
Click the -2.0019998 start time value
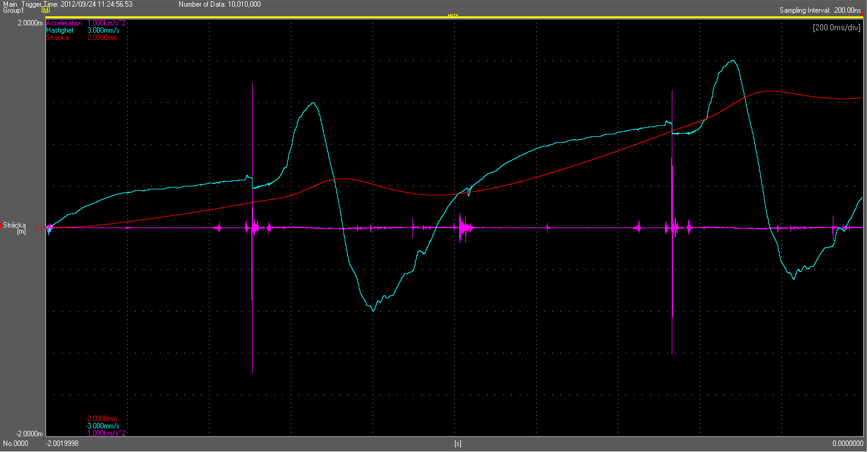pyautogui.click(x=62, y=444)
